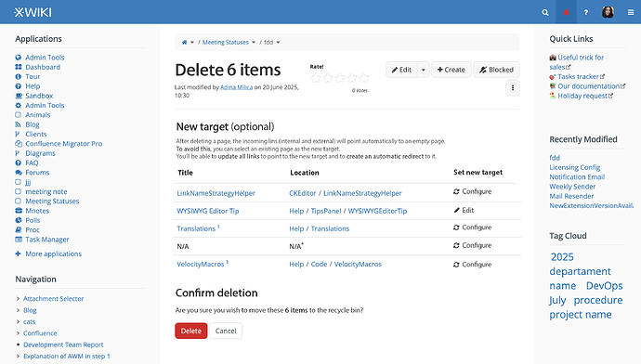This screenshot has width=641, height=364.
Task: Rate the page three stars
Action: point(340,78)
